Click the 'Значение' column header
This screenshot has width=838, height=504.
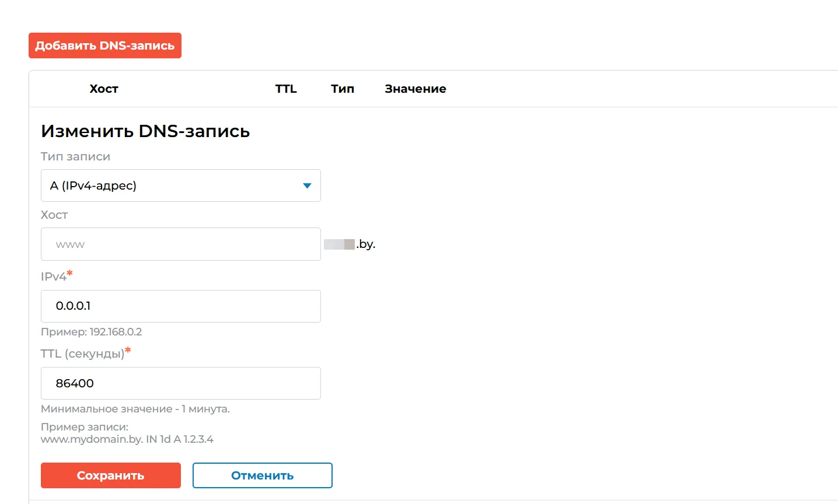(415, 89)
